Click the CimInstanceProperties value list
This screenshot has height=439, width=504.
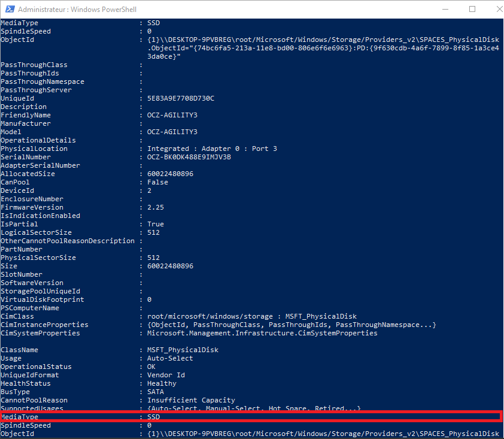(x=292, y=325)
